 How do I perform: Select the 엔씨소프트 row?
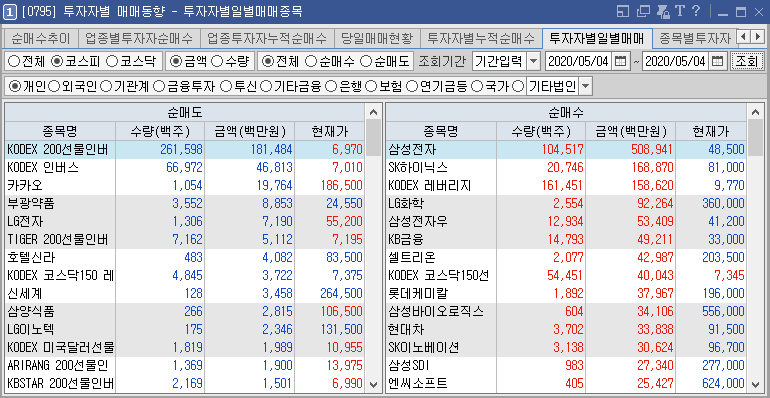tap(566, 384)
